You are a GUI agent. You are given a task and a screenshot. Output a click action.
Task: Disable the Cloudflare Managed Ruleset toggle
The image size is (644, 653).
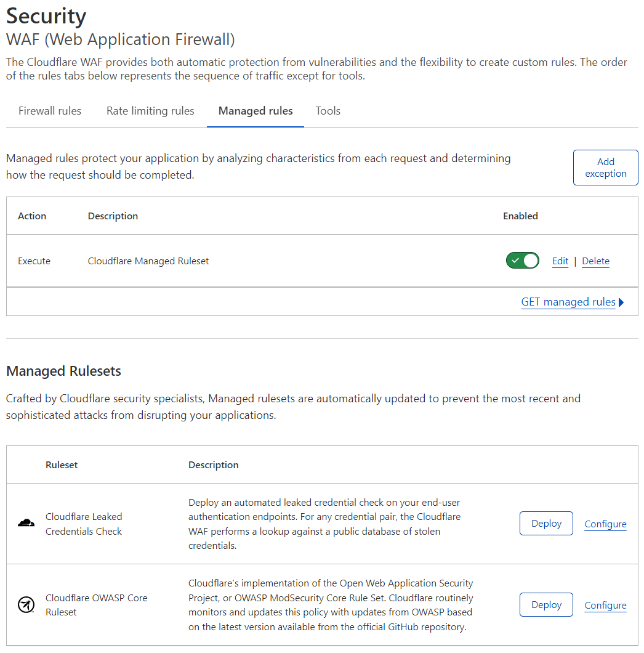coord(522,261)
